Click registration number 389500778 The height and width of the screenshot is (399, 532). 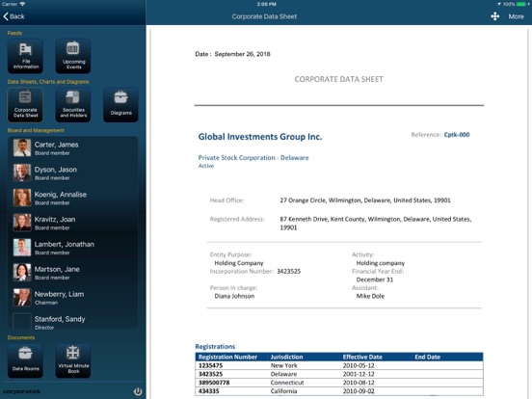214,383
